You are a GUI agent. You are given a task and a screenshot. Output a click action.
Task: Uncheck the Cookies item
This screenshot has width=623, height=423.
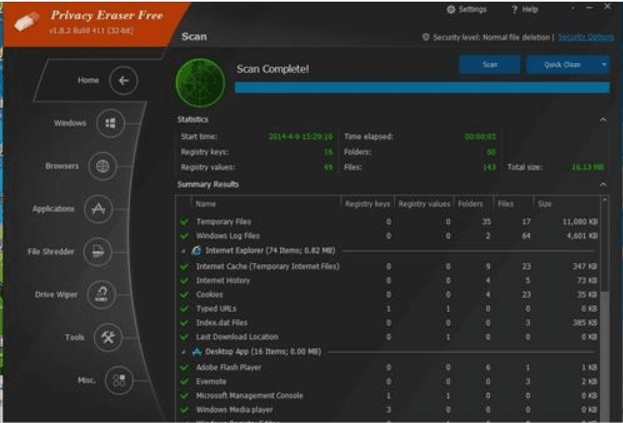pyautogui.click(x=184, y=295)
